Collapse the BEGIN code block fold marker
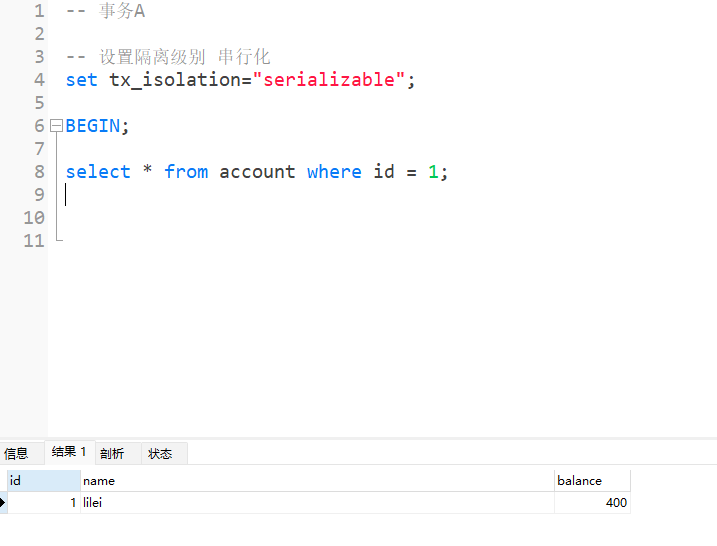 point(56,126)
